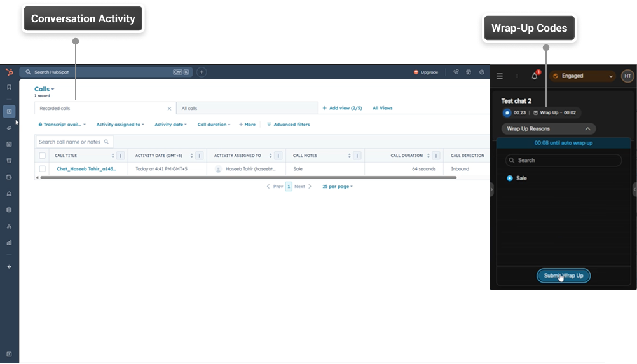Change the 25 per page setting
The width and height of the screenshot is (637, 364).
click(x=338, y=187)
